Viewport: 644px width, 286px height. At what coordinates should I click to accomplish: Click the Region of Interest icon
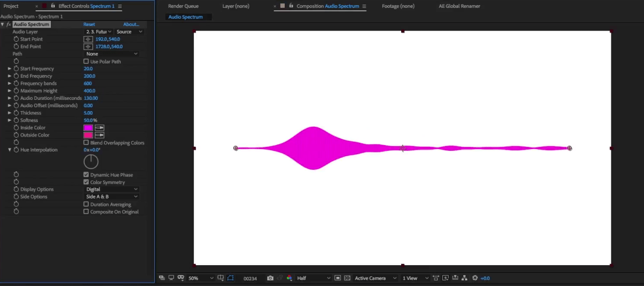(x=338, y=278)
